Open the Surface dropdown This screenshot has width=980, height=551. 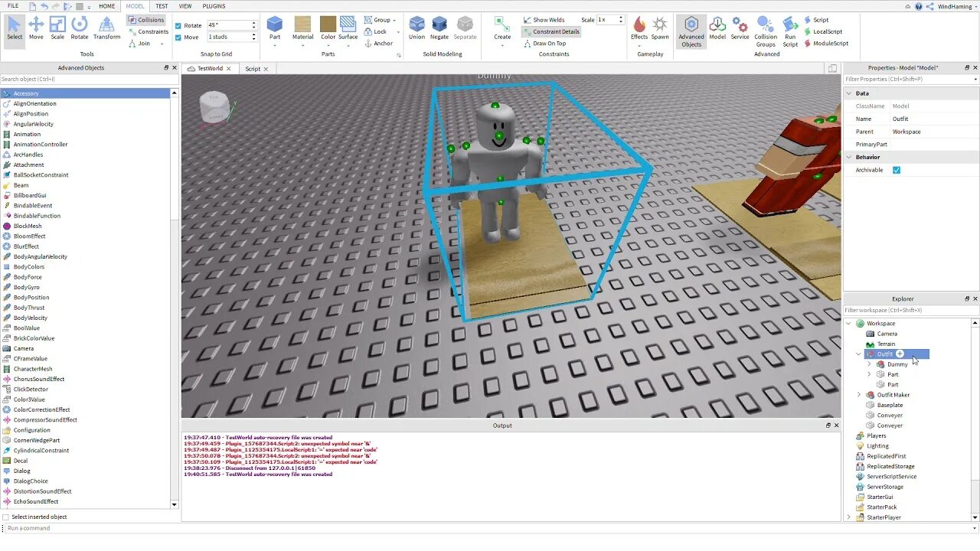point(348,46)
